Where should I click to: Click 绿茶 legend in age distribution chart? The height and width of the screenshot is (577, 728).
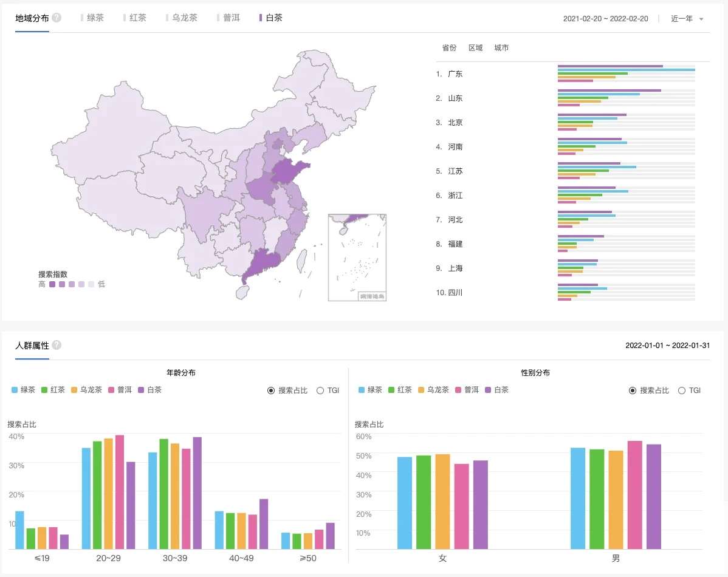click(x=23, y=390)
